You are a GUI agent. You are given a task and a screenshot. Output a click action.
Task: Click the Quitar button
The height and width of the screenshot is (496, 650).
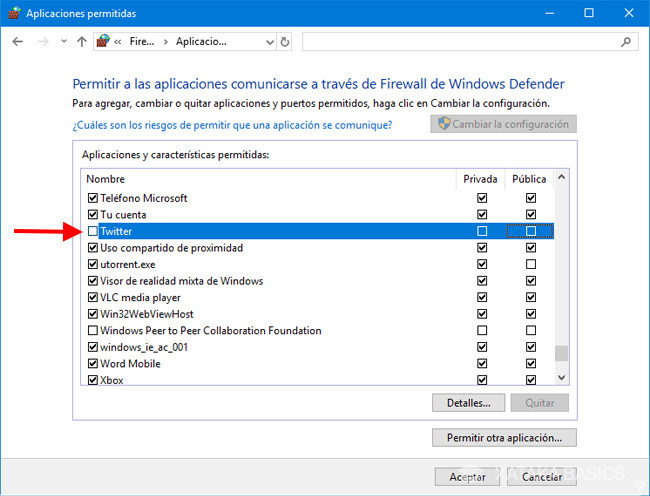point(540,403)
